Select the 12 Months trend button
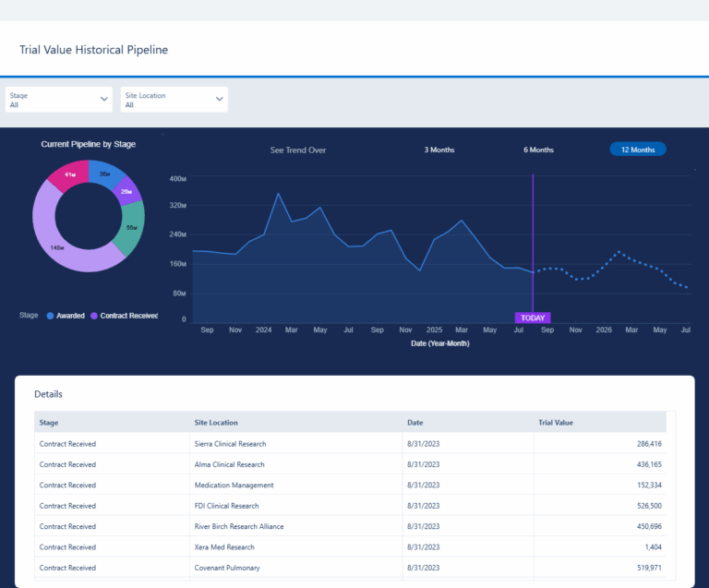The width and height of the screenshot is (709, 588). [x=637, y=150]
